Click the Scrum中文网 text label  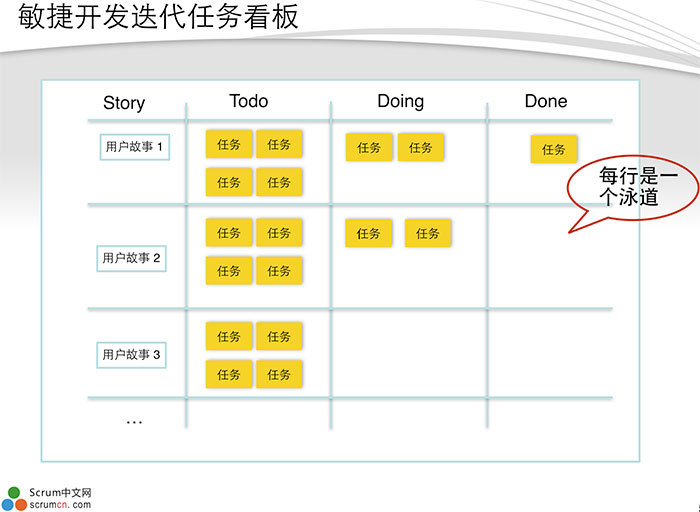click(x=60, y=492)
